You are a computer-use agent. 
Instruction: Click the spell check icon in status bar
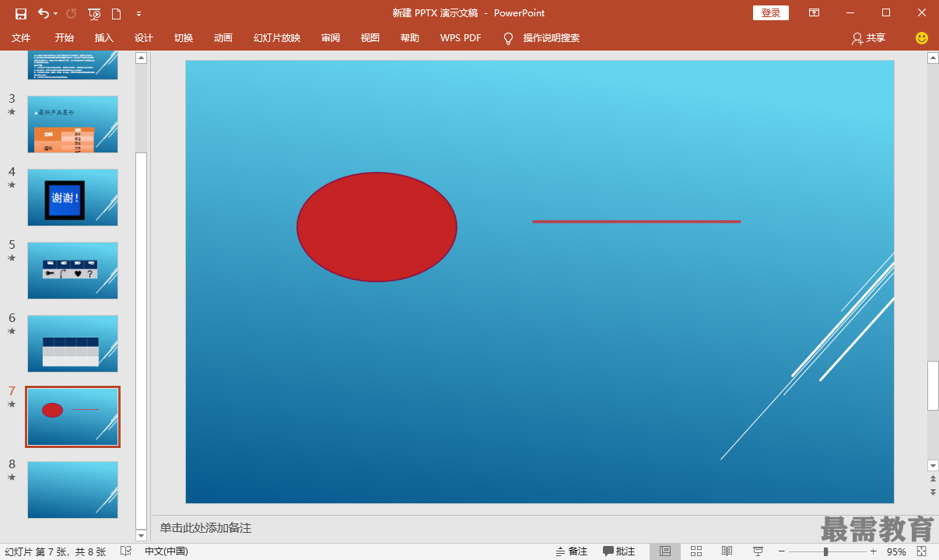pyautogui.click(x=126, y=551)
